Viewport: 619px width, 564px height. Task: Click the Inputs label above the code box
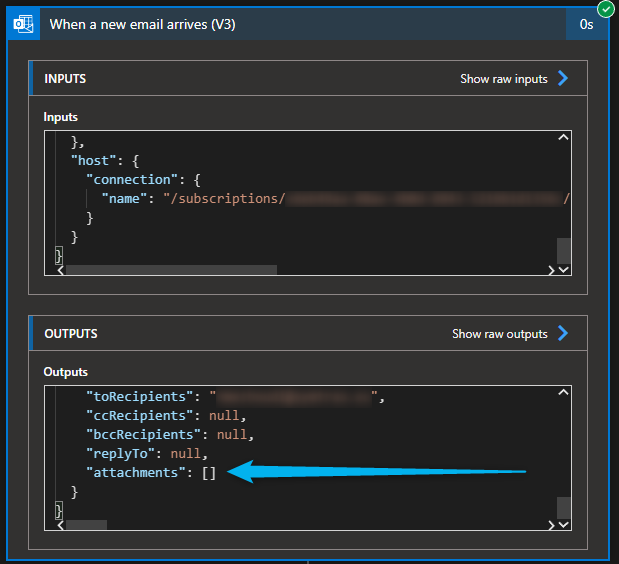pos(60,117)
